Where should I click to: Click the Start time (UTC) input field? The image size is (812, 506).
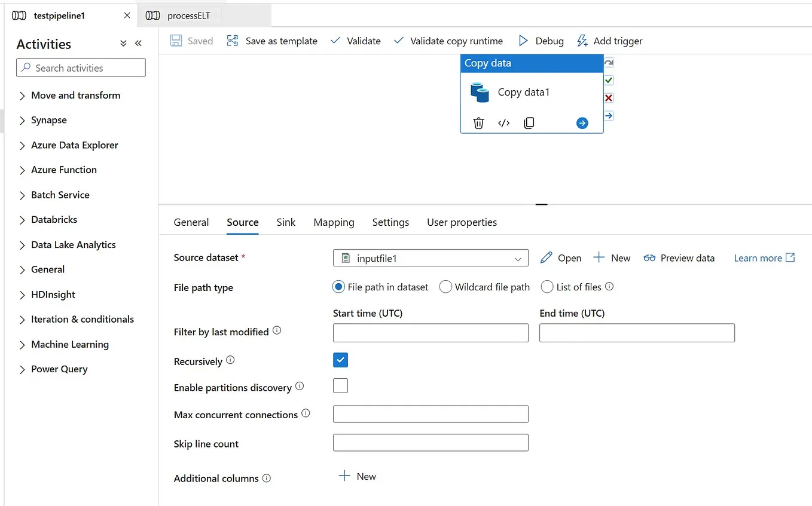(430, 333)
